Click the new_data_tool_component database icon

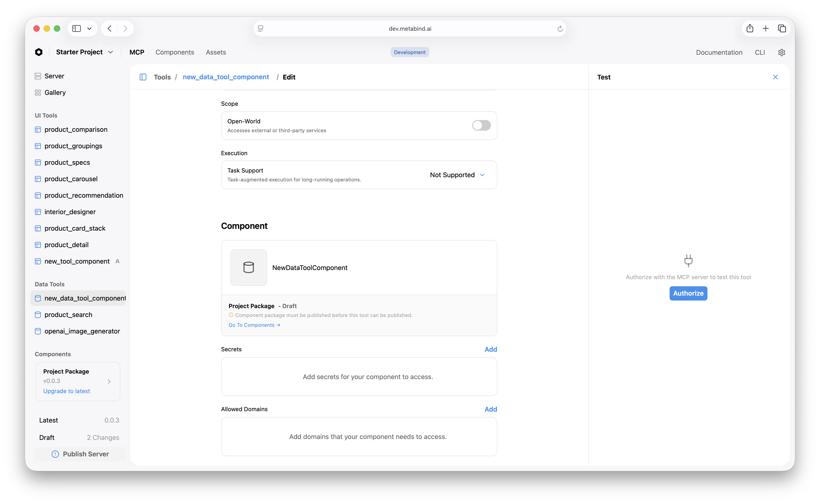(x=38, y=298)
